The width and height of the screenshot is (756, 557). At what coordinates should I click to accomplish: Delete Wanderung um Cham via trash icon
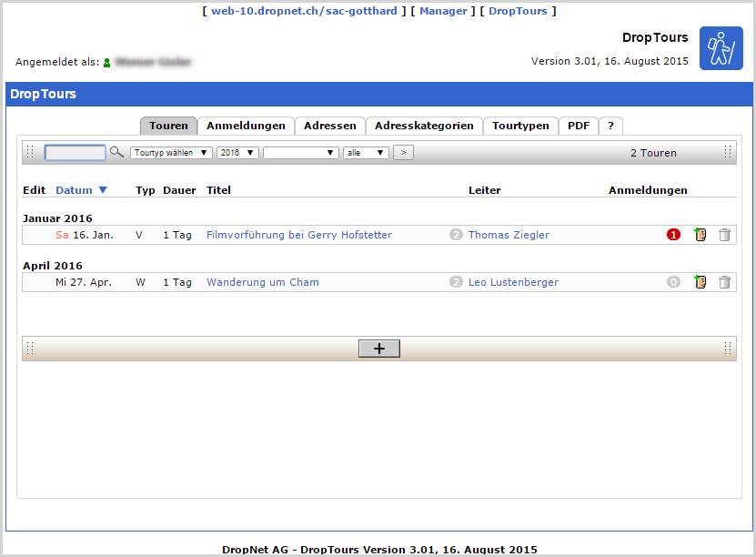coord(724,282)
